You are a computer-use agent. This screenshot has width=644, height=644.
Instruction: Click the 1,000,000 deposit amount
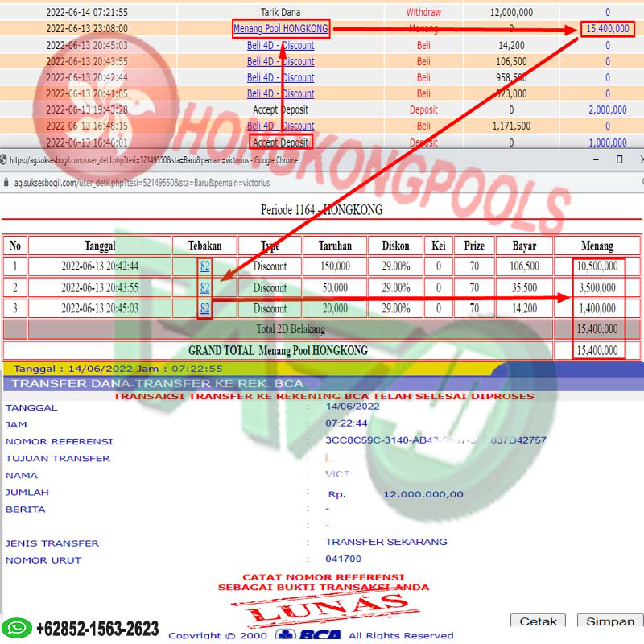[x=608, y=142]
